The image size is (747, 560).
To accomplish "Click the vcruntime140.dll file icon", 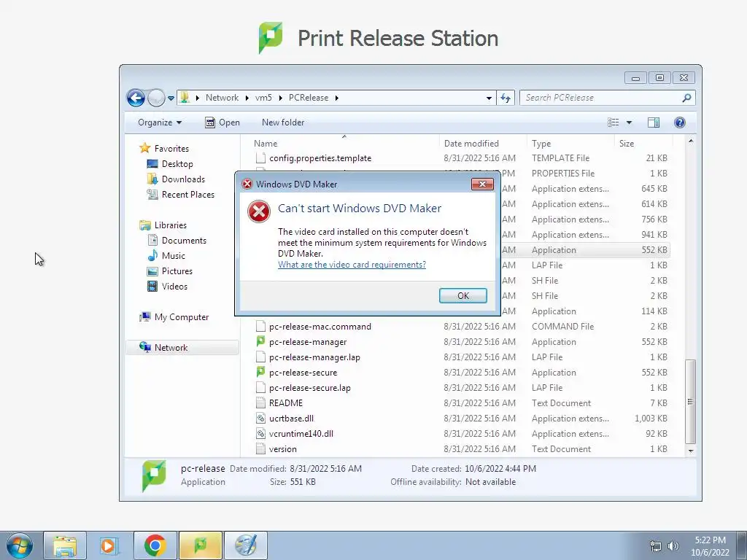I will [x=260, y=434].
